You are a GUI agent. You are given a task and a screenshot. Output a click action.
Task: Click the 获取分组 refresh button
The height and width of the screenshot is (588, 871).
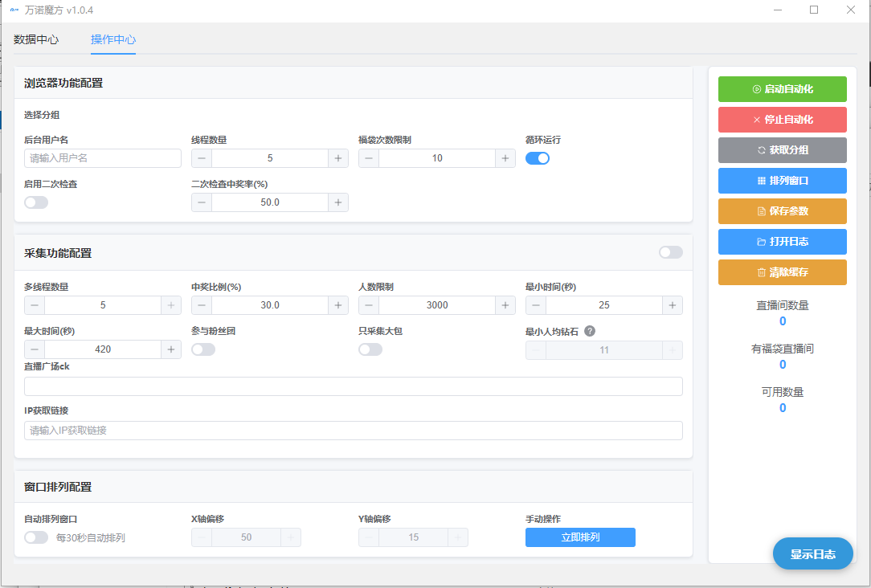coord(782,150)
